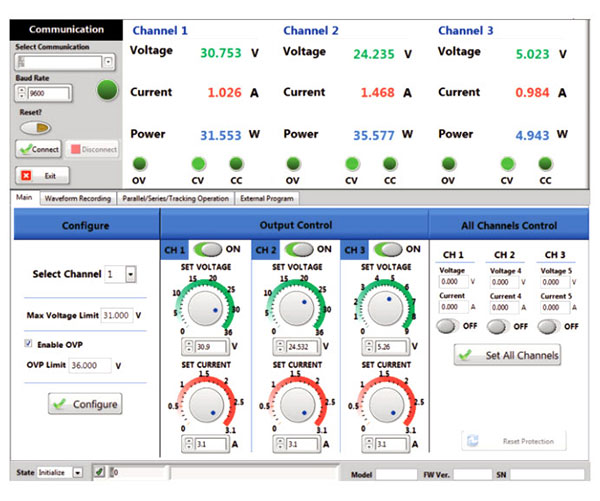
Task: Click Channel 2 power reading 35.577
Action: coord(373,135)
